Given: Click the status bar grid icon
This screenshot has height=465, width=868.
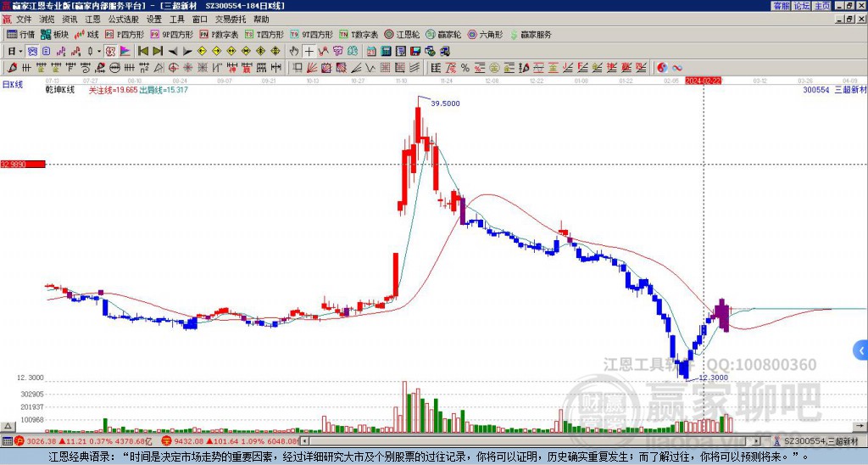Looking at the screenshot, I should [7, 441].
